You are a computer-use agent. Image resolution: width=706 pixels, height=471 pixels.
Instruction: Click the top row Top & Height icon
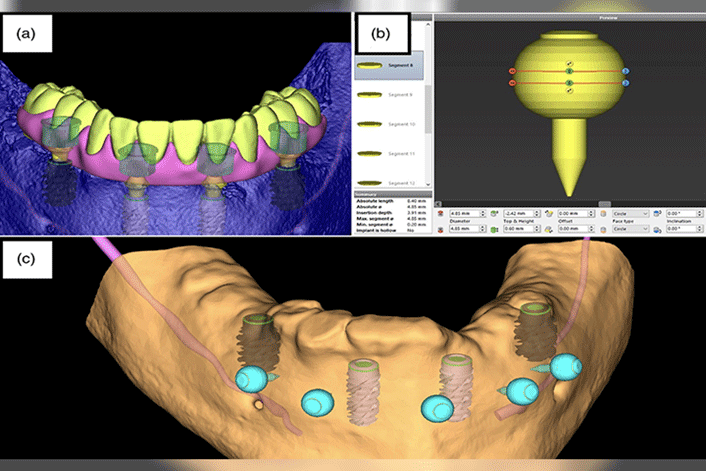tap(495, 213)
